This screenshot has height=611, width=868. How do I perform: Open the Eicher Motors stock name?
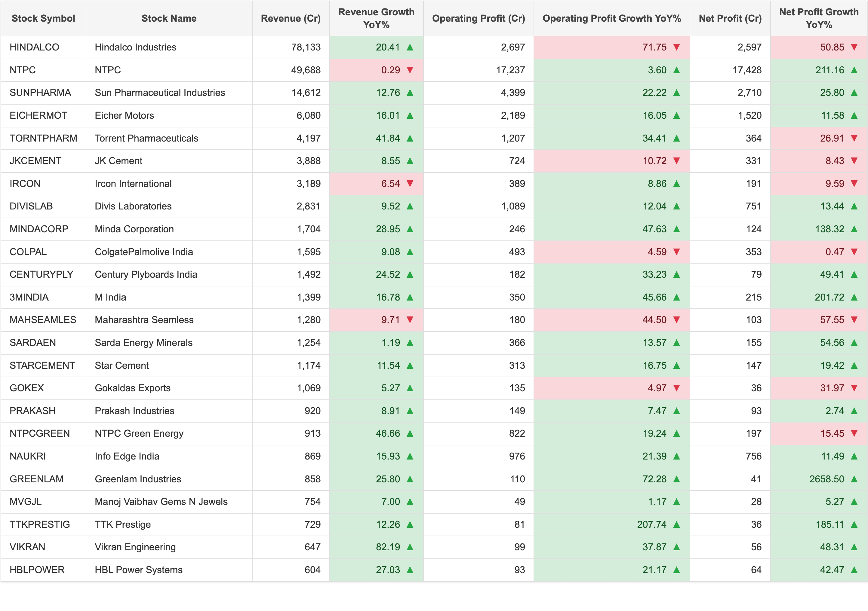[125, 116]
